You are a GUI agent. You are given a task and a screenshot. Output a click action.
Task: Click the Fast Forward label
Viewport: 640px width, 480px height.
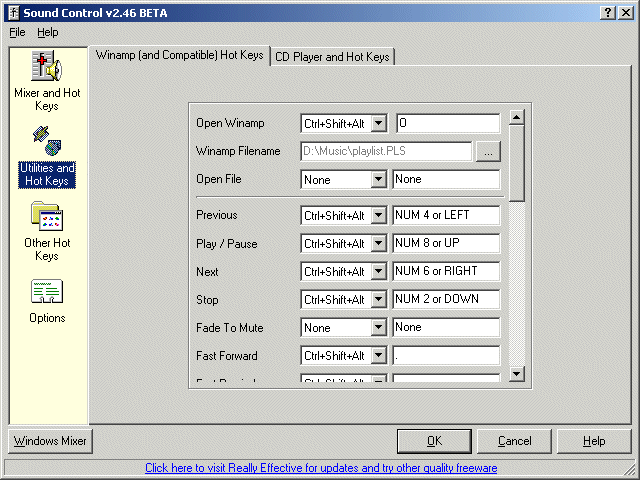click(x=227, y=356)
